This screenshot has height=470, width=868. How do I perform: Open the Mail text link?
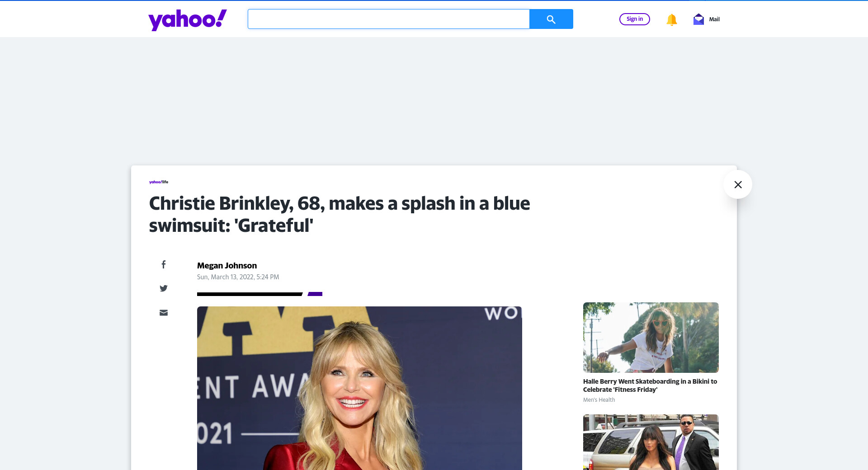click(714, 19)
